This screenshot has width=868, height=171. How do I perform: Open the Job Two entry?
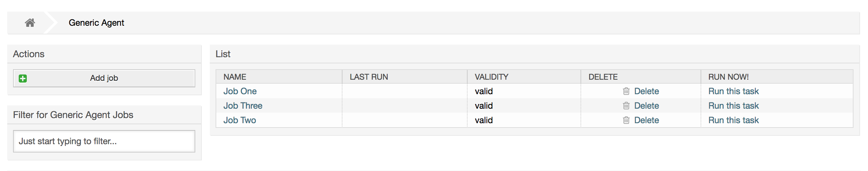239,120
